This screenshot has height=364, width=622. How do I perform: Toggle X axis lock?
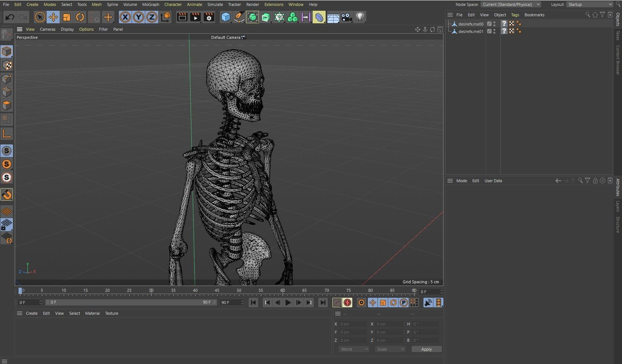(x=125, y=17)
